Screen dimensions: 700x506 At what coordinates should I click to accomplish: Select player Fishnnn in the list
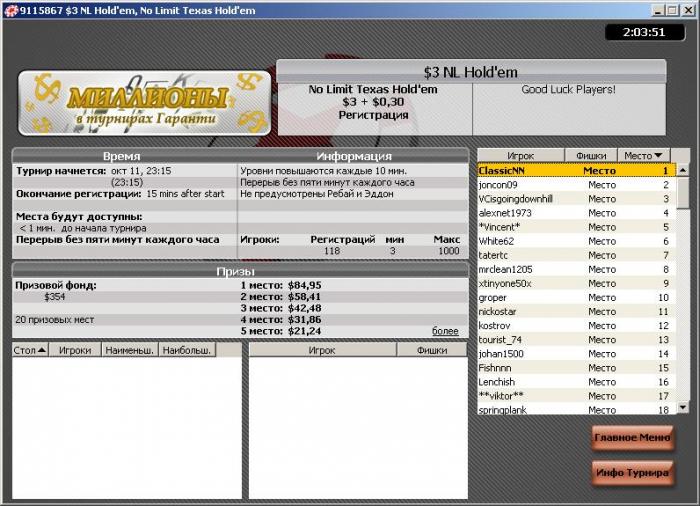point(576,368)
